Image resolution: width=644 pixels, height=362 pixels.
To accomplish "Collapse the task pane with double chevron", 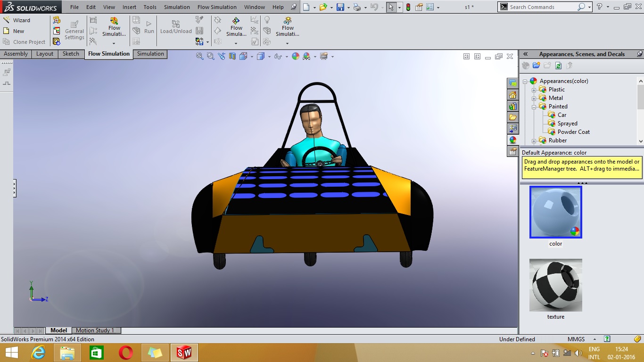I will (526, 54).
